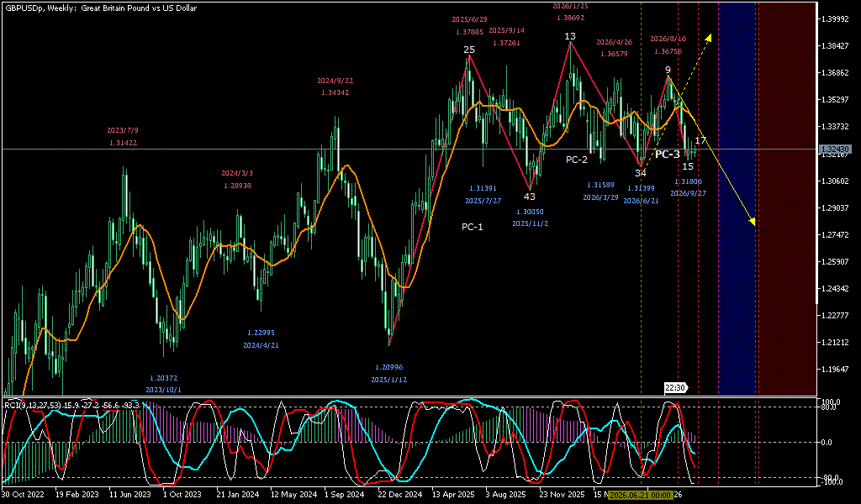Click the 1.24342 price scale value
This screenshot has height=504, width=861.
(x=835, y=288)
